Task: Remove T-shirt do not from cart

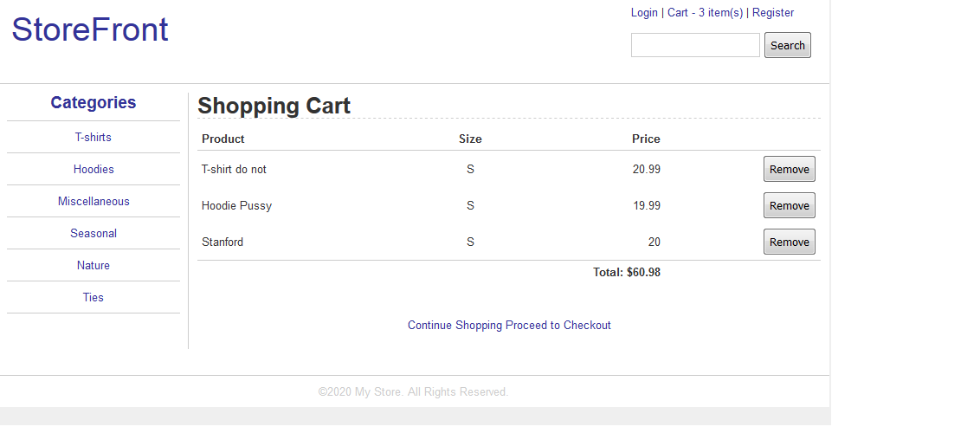Action: click(789, 169)
